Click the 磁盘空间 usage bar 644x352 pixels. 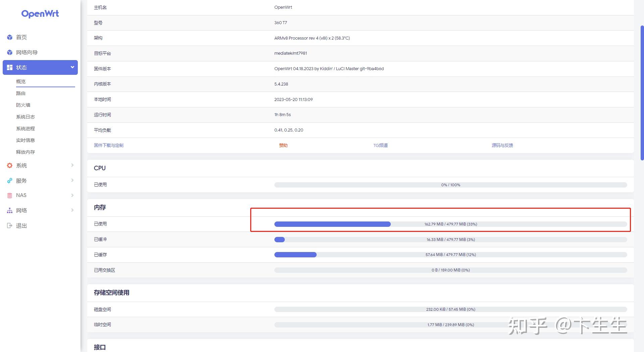tap(450, 309)
